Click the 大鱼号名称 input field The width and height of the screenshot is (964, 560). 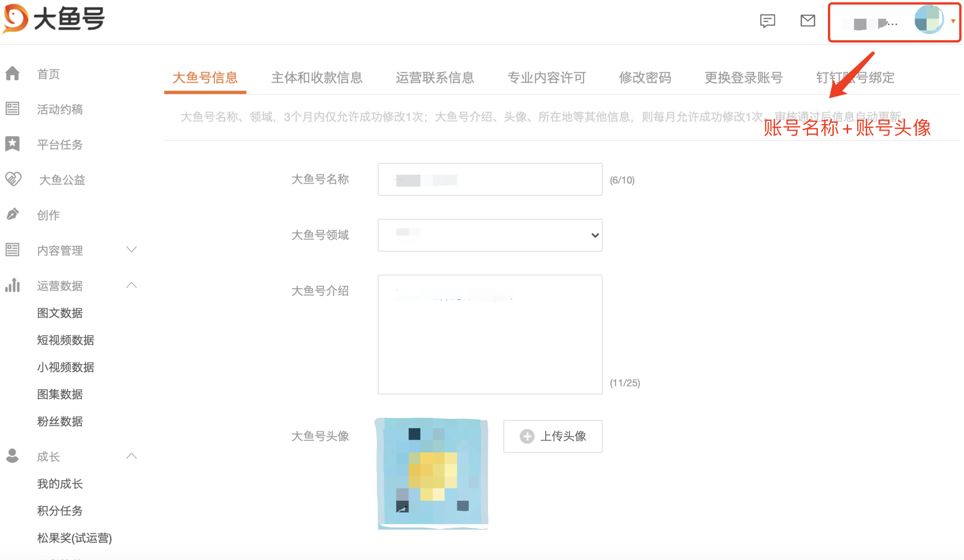tap(490, 179)
